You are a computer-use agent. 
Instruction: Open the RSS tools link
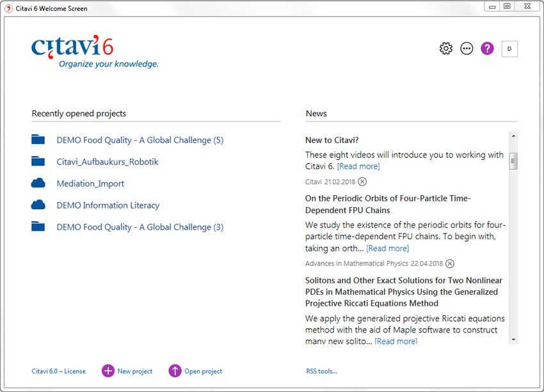pos(322,371)
